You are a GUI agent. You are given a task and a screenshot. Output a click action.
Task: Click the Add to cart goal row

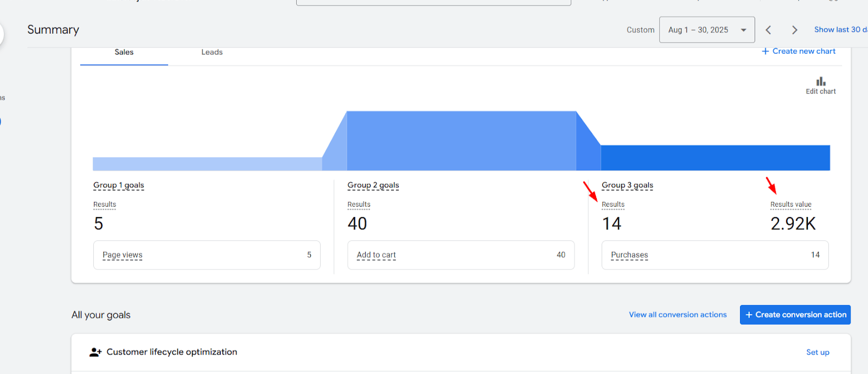[x=461, y=255]
